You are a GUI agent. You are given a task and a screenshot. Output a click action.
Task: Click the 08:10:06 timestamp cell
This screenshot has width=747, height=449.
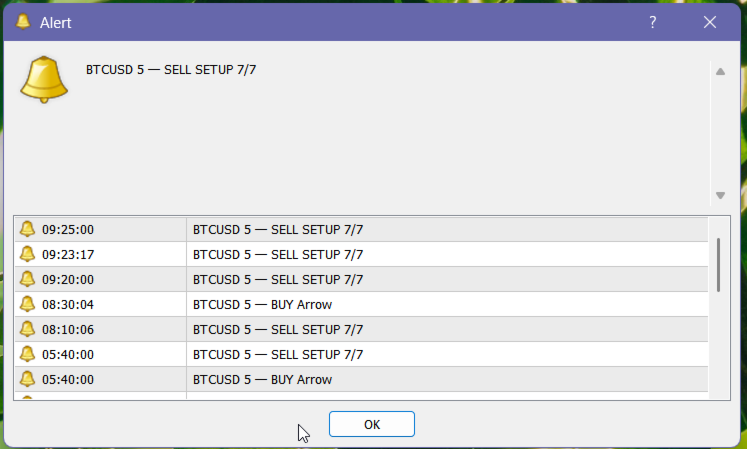click(68, 329)
